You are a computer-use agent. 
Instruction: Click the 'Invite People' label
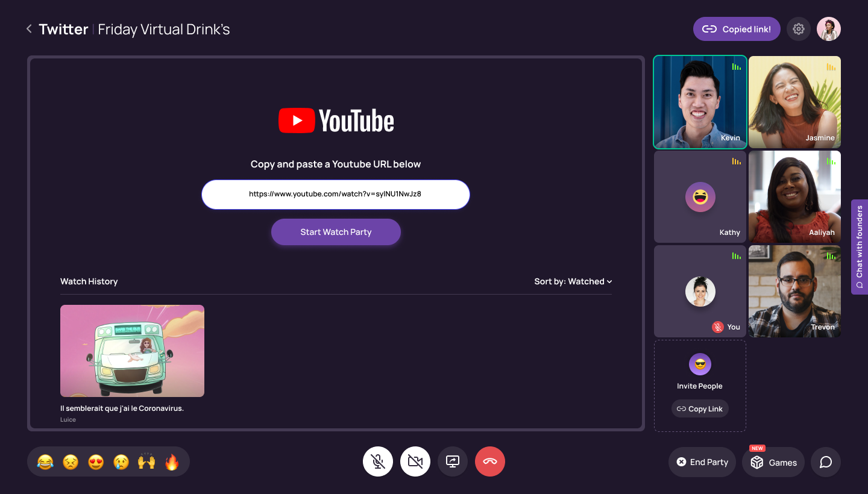(x=700, y=386)
